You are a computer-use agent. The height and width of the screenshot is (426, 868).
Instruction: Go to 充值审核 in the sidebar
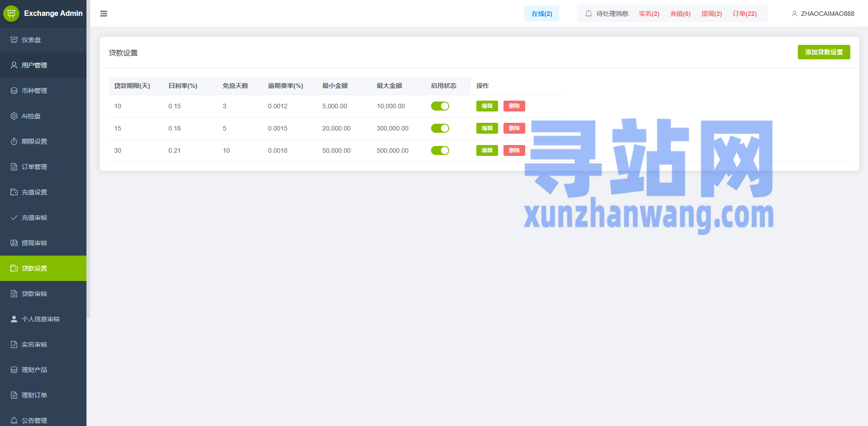[43, 218]
